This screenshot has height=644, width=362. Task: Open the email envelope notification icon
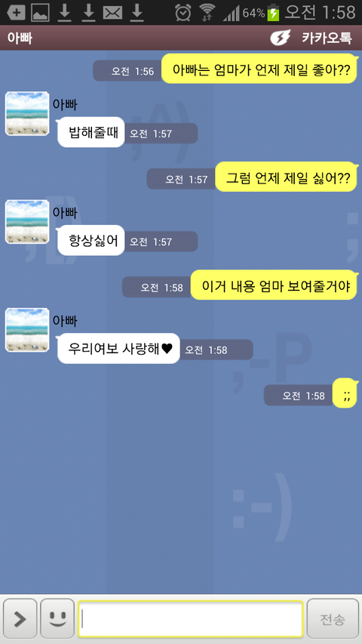pos(113,13)
